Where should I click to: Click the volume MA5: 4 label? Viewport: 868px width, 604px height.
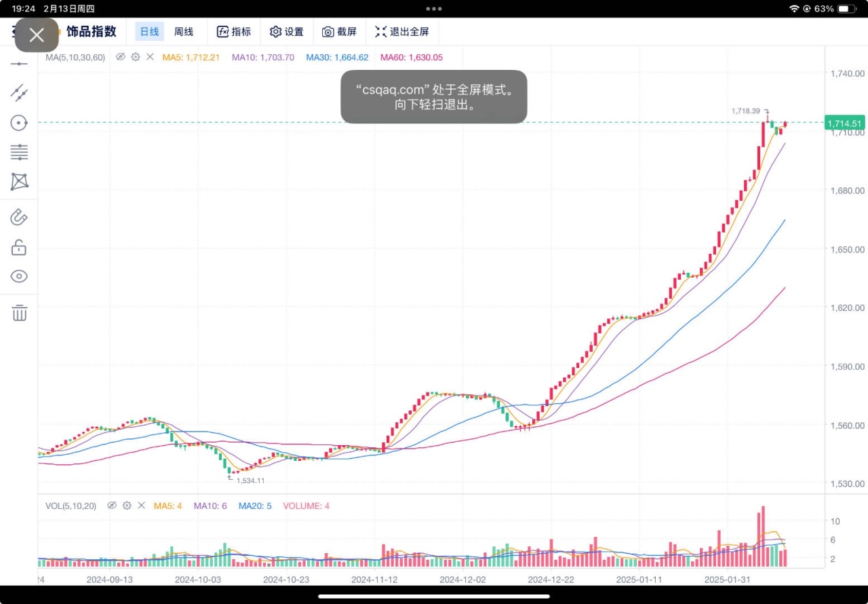pos(168,506)
